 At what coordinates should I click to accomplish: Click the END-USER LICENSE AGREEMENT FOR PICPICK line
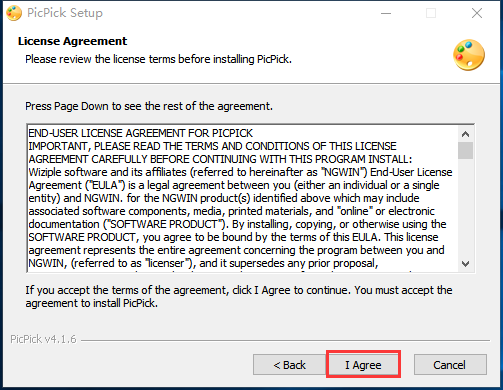tap(141, 133)
